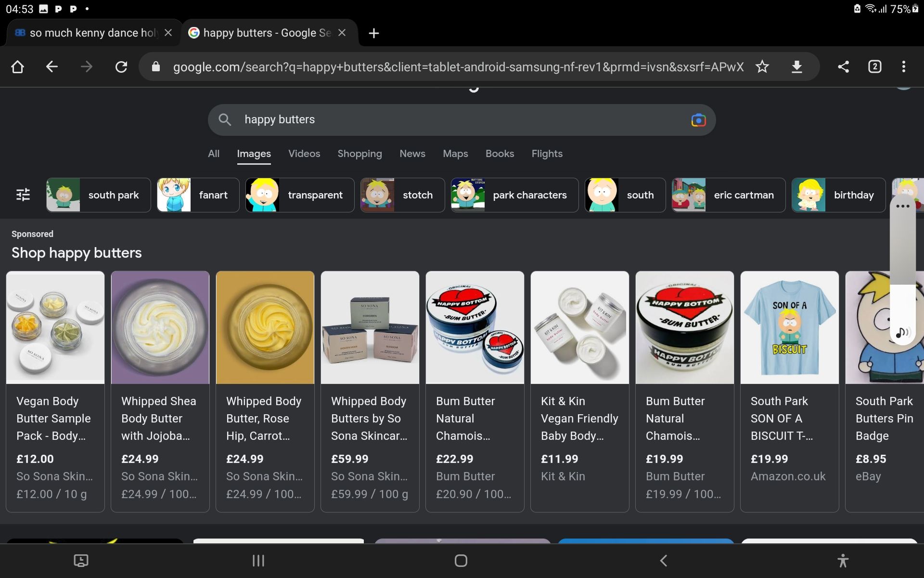Tap the Amazon.co.uk seller text
The width and height of the screenshot is (924, 578).
click(x=788, y=476)
